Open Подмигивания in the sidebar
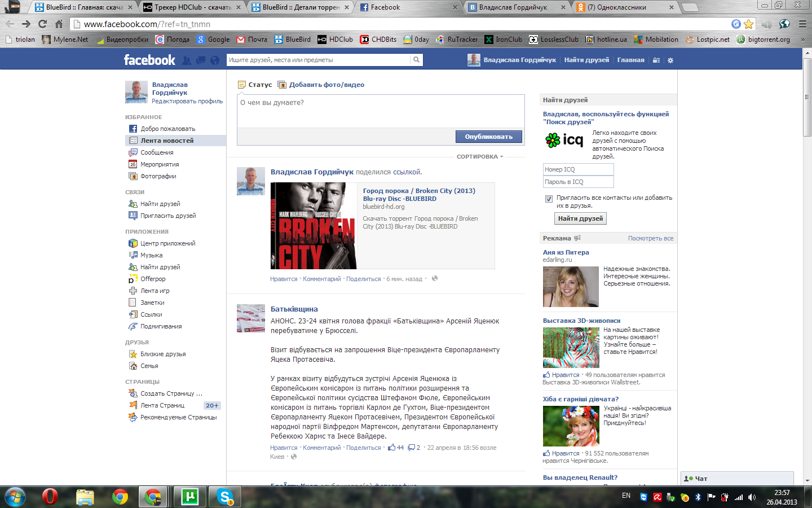 155,326
